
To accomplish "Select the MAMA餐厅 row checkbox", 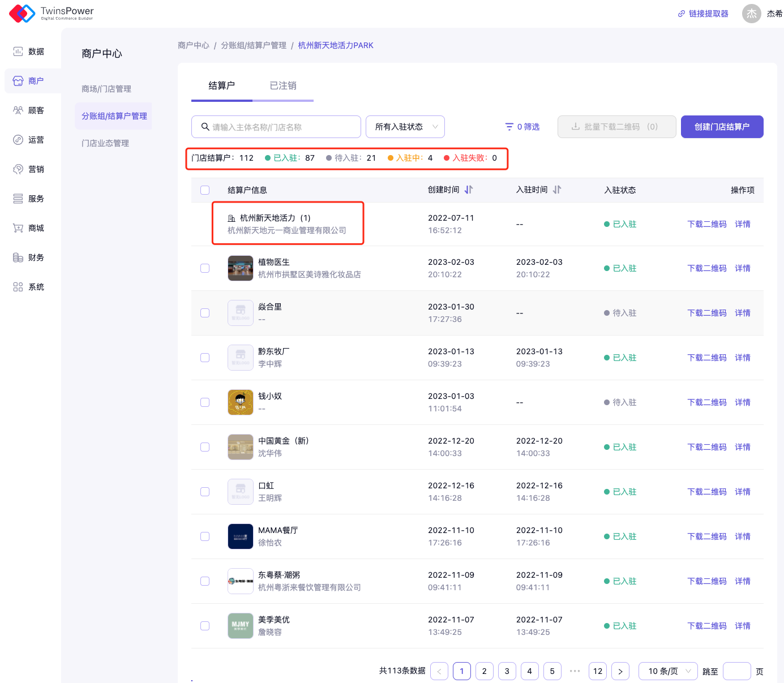I will tap(205, 536).
